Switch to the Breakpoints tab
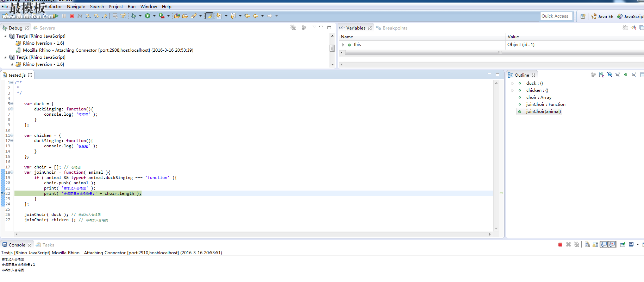Screen dimensions: 644x282 [x=394, y=28]
